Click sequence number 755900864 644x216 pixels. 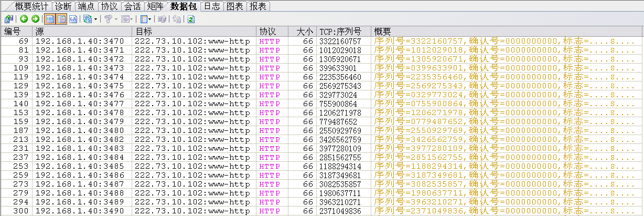click(x=338, y=104)
